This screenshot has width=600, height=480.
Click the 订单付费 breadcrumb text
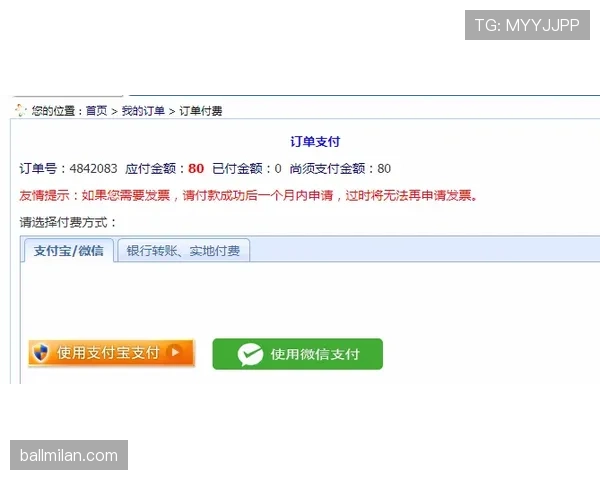201,111
